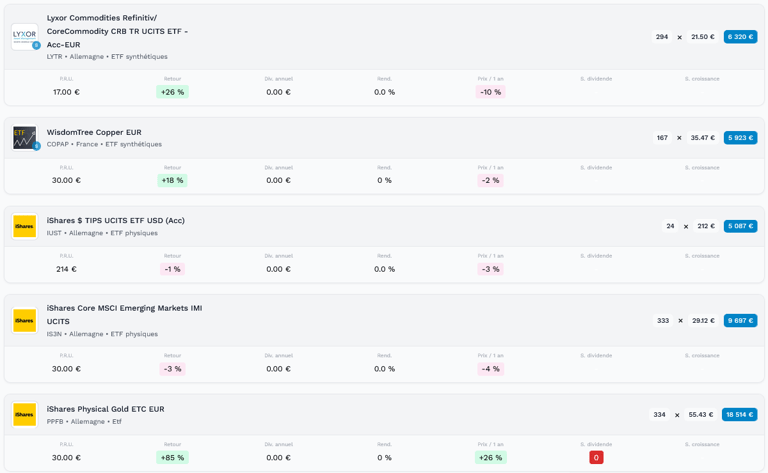Click the Lyxor logo icon

coord(25,37)
